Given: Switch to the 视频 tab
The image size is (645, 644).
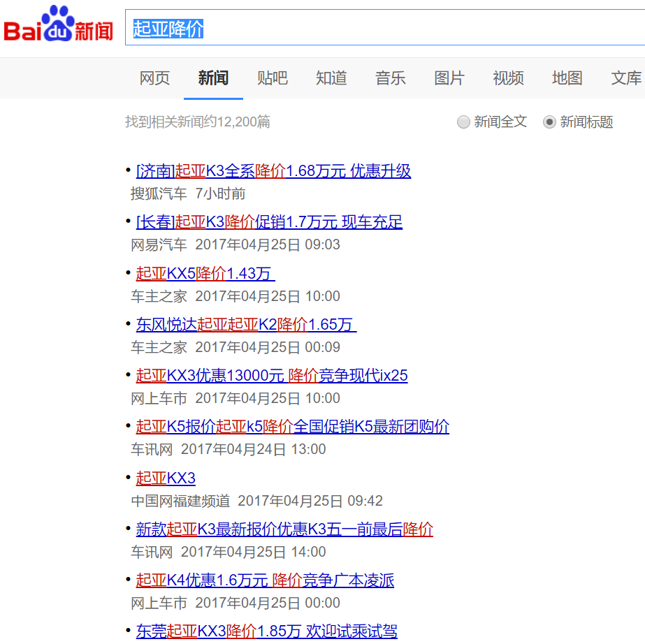Looking at the screenshot, I should click(508, 78).
